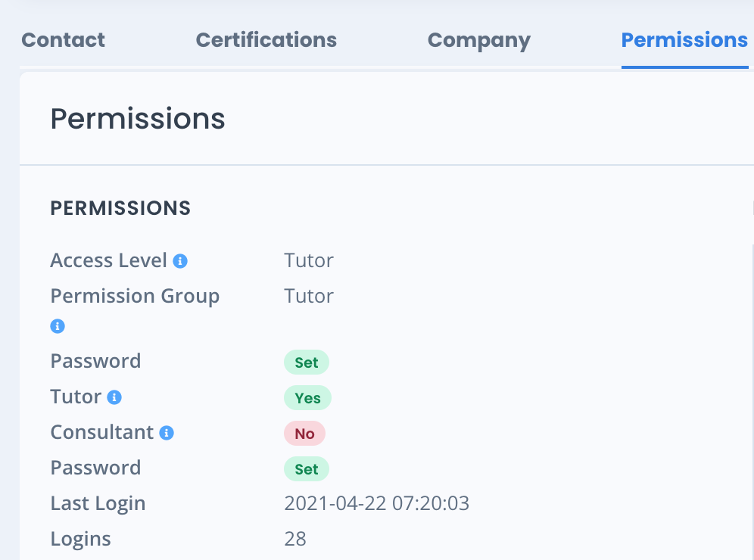The height and width of the screenshot is (560, 754).
Task: Click the info icon under Permission Group
Action: (58, 326)
